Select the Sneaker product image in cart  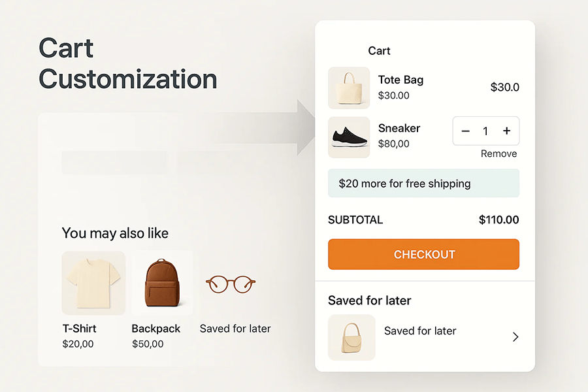(x=349, y=138)
